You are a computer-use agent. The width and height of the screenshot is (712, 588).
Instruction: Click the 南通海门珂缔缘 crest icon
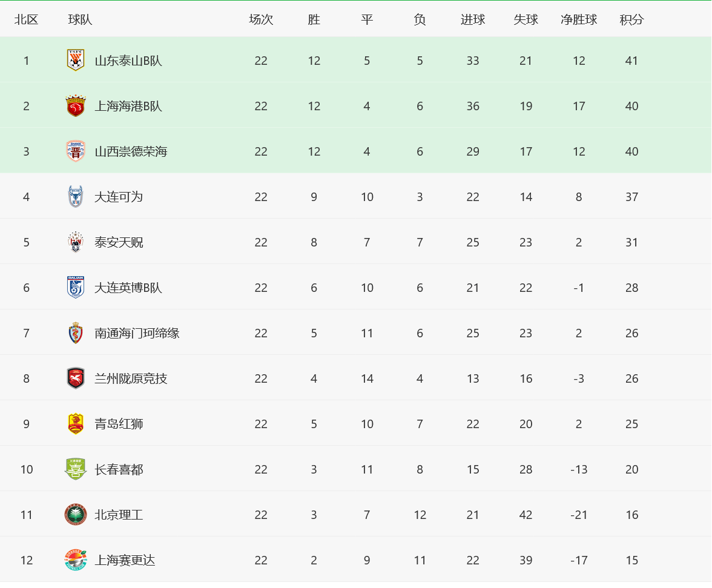pos(75,333)
